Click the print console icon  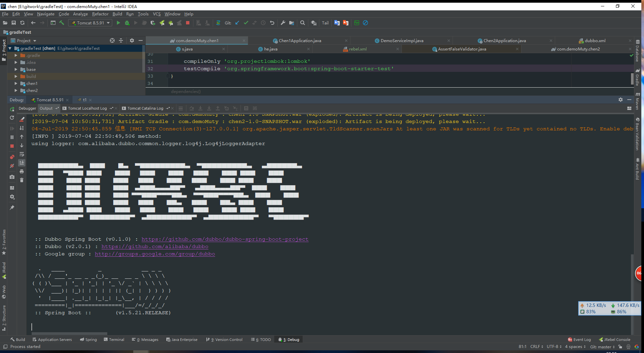click(22, 171)
